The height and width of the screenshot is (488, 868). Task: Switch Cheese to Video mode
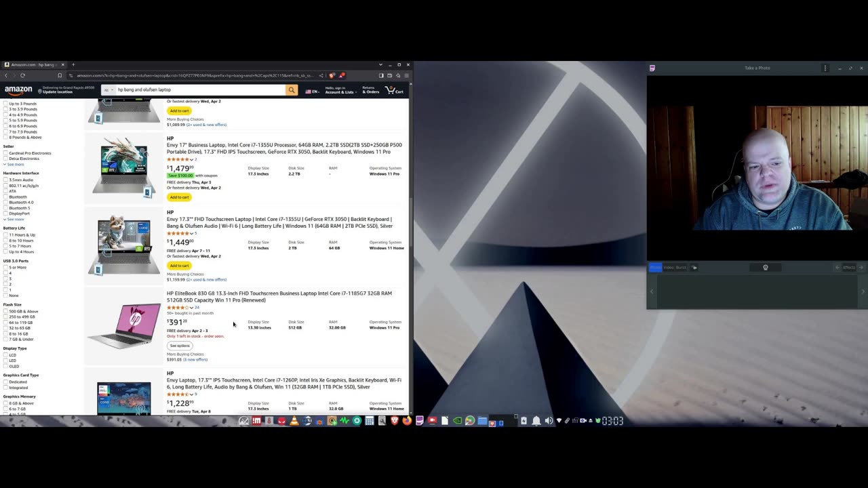pos(669,267)
